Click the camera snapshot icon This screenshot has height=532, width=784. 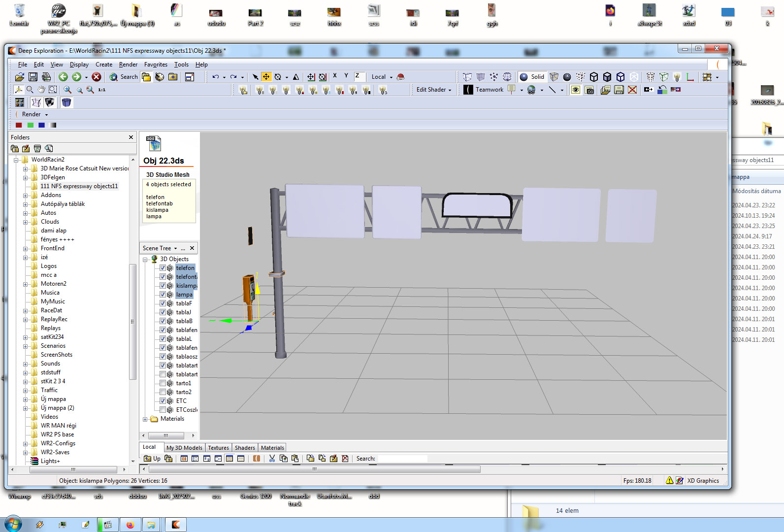589,90
